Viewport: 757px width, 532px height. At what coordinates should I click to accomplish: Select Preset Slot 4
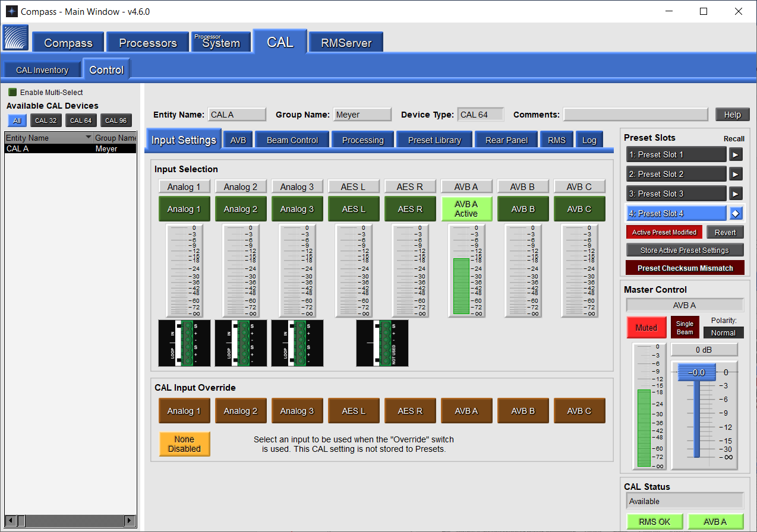[x=677, y=214]
